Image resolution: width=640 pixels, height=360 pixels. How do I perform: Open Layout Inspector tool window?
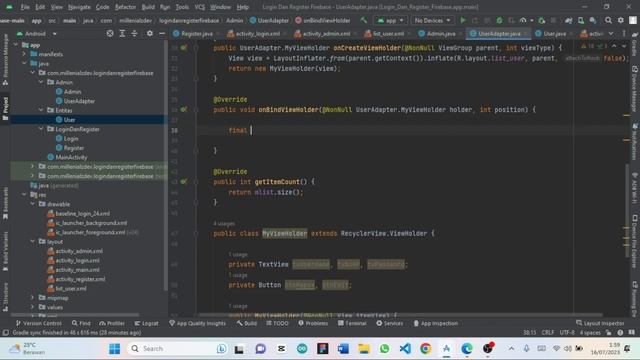(600, 323)
